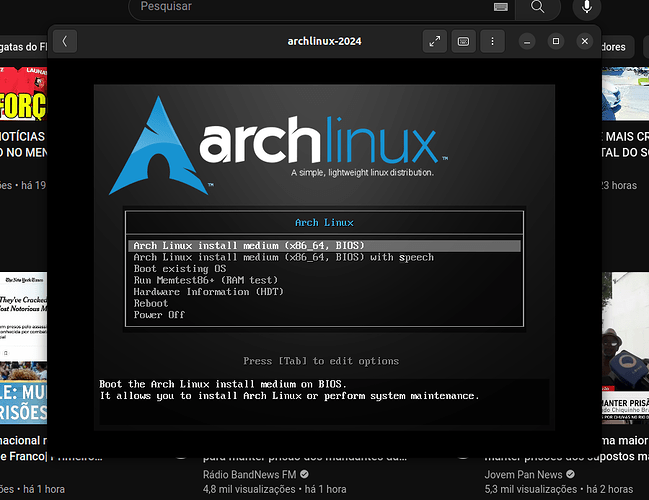Open the Rádio BandNews FM channel link
This screenshot has height=500, width=649.
[250, 474]
